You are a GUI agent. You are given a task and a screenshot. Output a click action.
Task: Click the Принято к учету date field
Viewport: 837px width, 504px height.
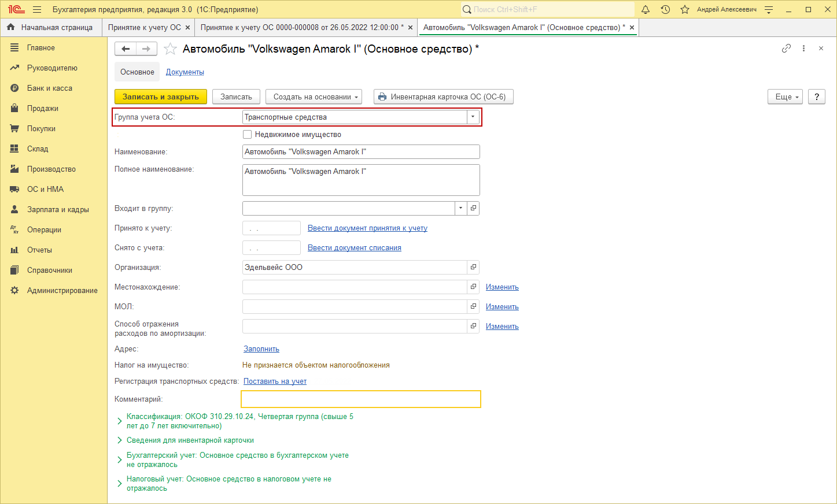click(271, 228)
